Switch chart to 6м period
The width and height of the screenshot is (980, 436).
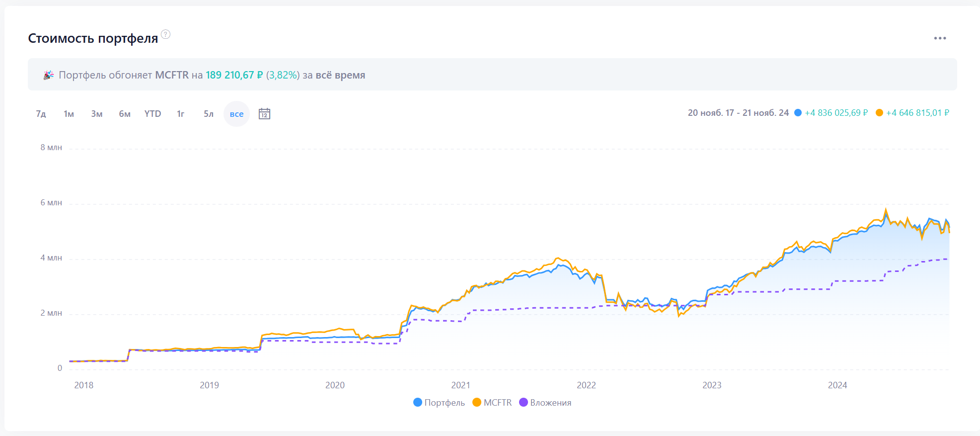(x=125, y=114)
